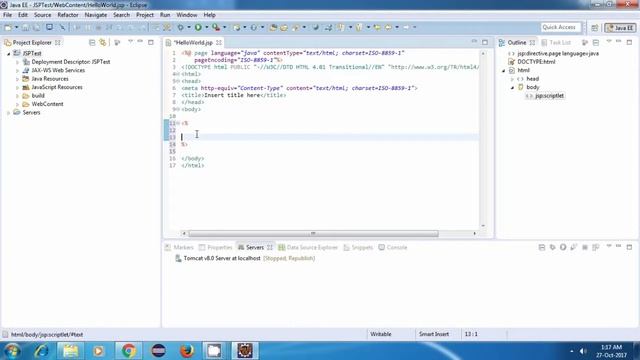Screen dimensions: 640x360
Task: Expand the Servers project node
Action: tap(9, 113)
